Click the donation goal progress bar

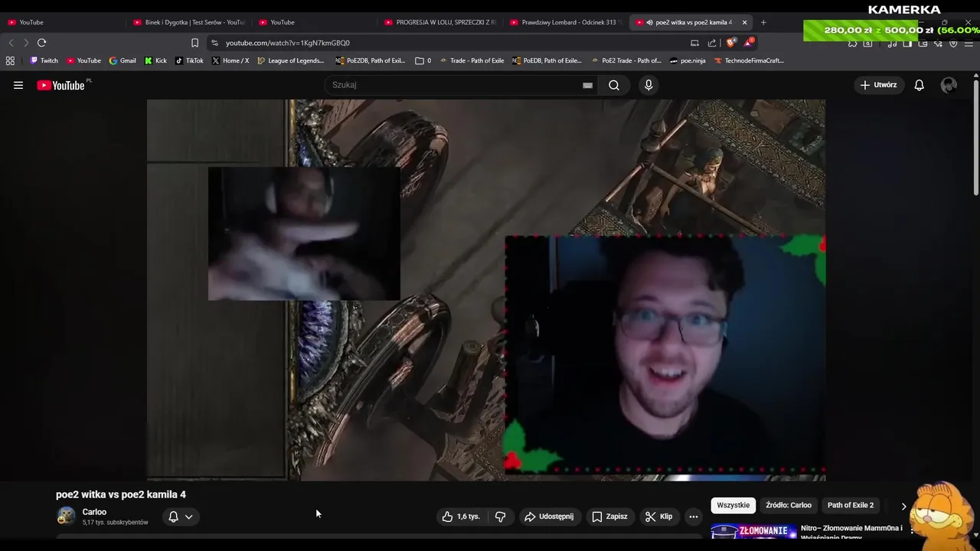pyautogui.click(x=891, y=30)
